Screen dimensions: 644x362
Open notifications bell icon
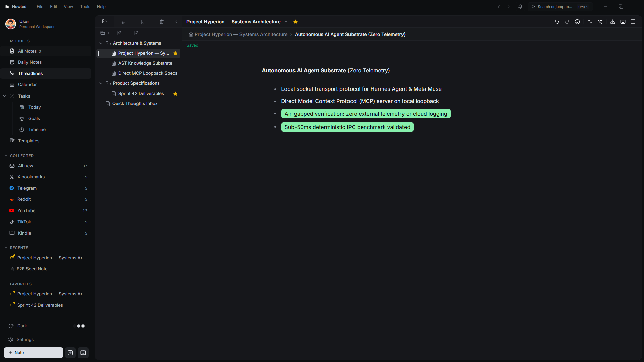click(520, 7)
